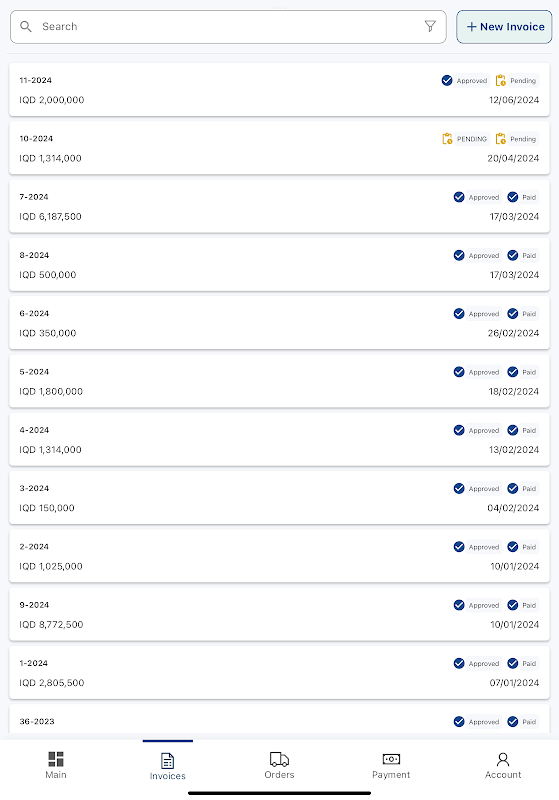Open the Main dashboard tab

click(56, 765)
